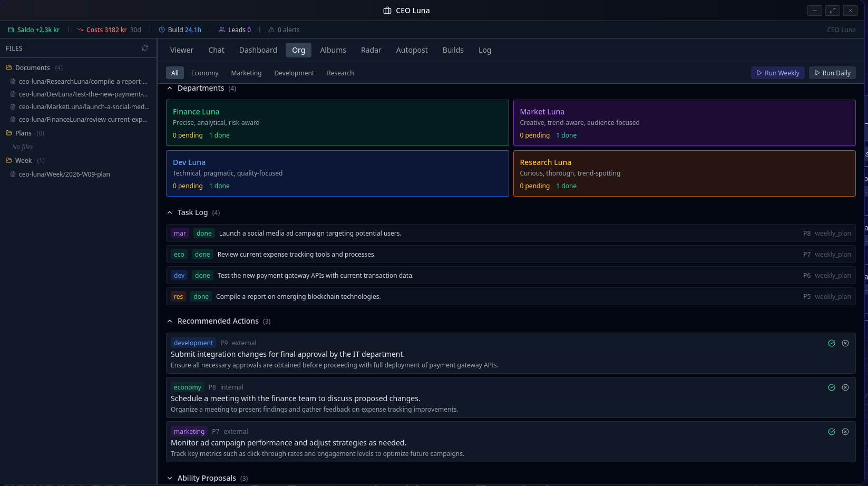The image size is (868, 486).
Task: Expand the Ability Proposals section
Action: click(x=169, y=478)
